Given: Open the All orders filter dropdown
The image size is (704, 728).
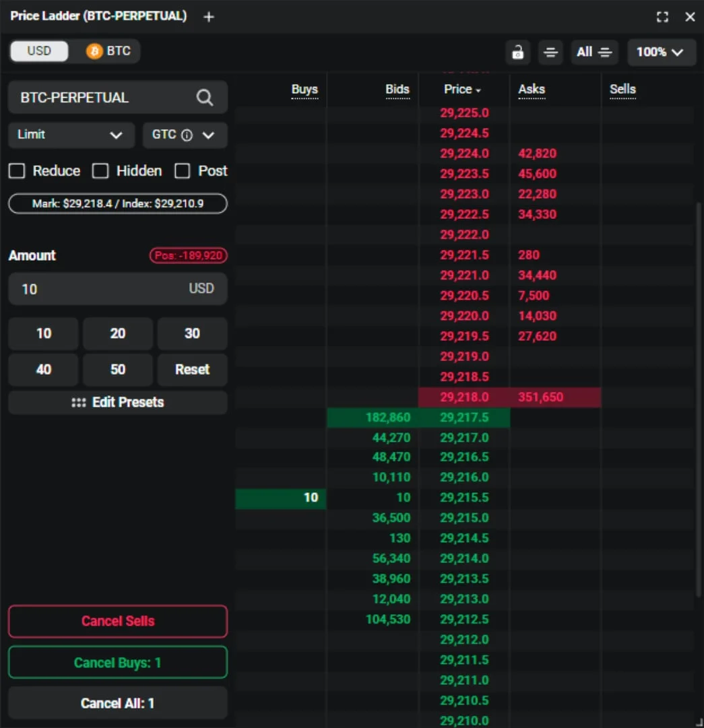Looking at the screenshot, I should click(x=594, y=52).
